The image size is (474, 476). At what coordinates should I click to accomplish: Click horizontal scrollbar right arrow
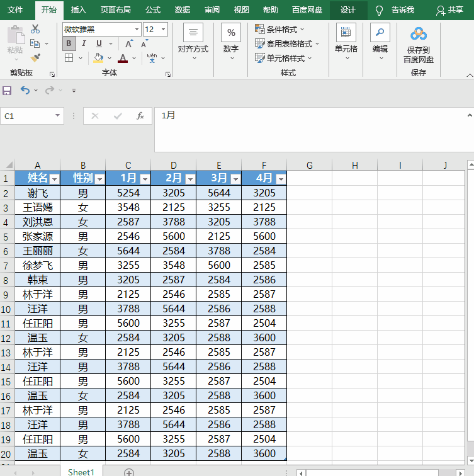pos(461,473)
